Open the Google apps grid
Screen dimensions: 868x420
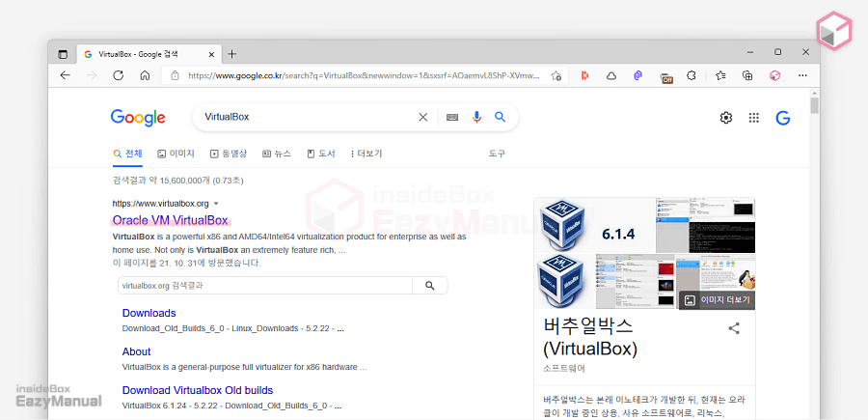tap(753, 118)
